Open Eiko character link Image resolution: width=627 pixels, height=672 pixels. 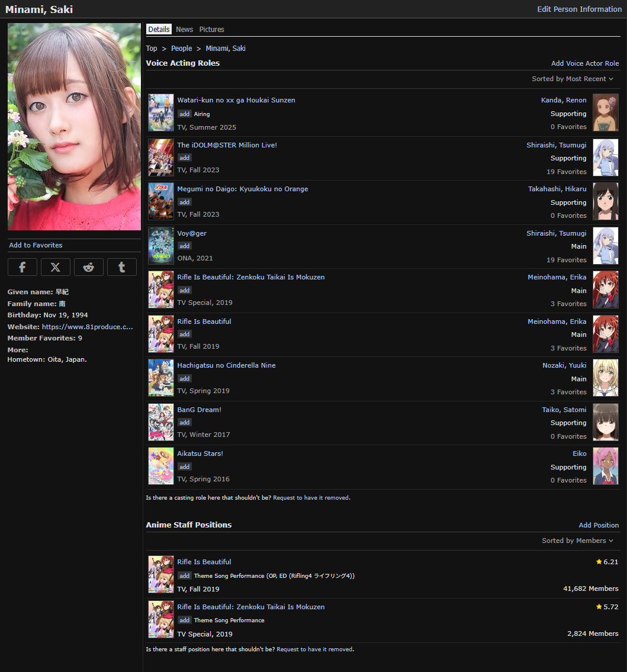tap(580, 454)
